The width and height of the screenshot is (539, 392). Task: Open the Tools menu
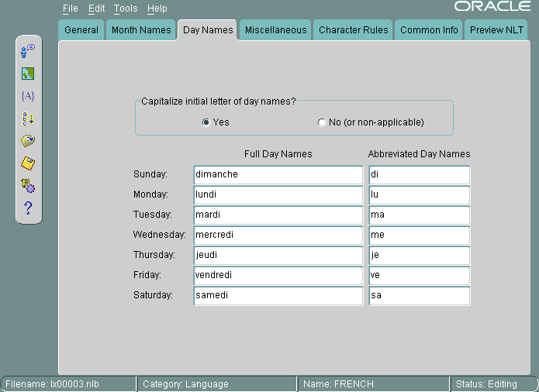[x=125, y=9]
